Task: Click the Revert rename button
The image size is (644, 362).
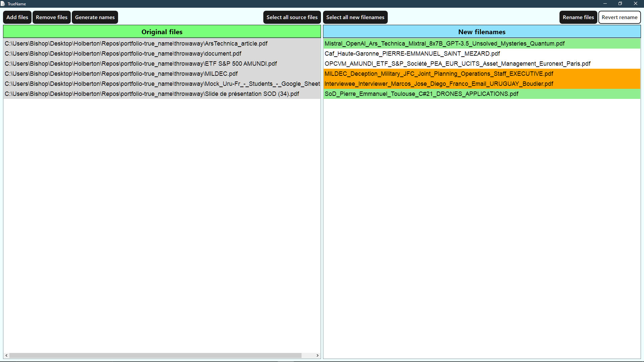Action: pyautogui.click(x=620, y=17)
